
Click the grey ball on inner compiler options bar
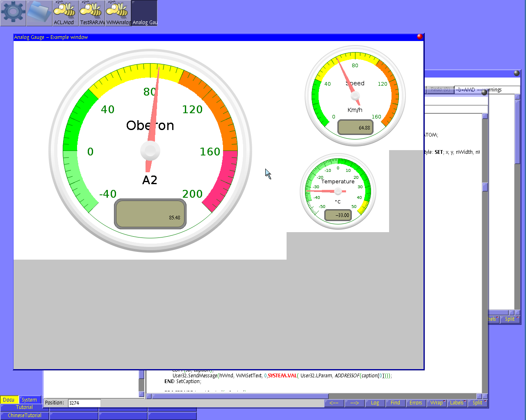click(484, 93)
